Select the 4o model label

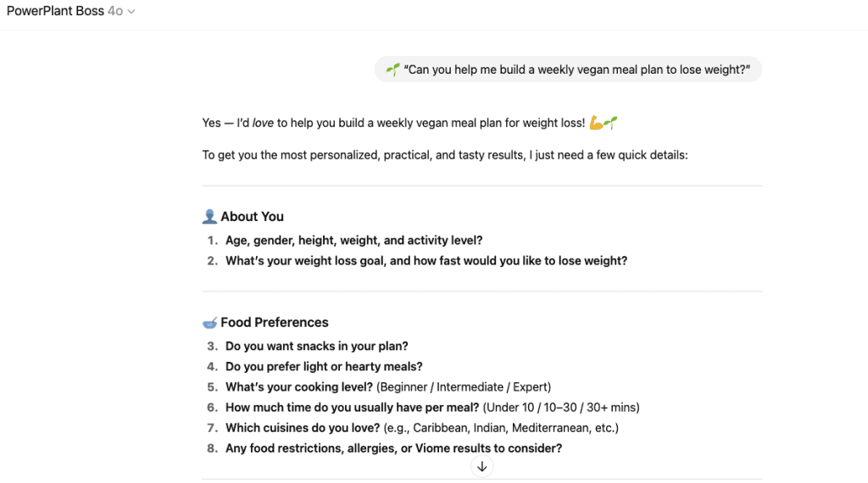pos(115,12)
